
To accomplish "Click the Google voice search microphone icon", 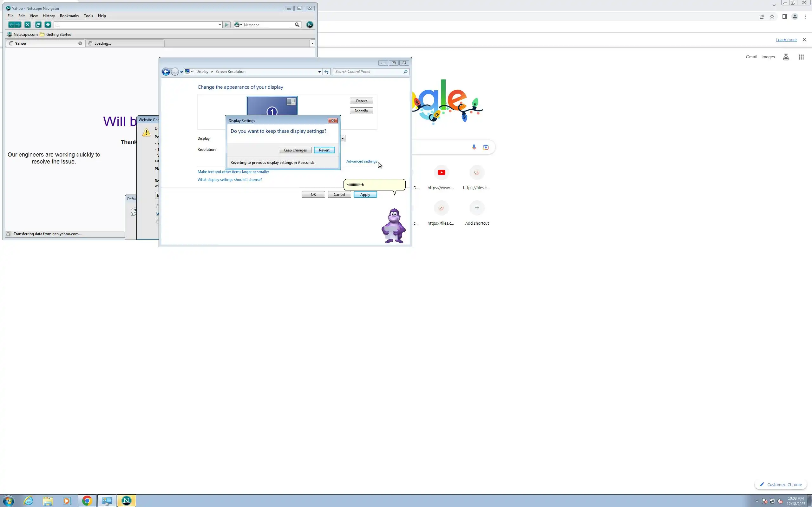I will coord(474,147).
